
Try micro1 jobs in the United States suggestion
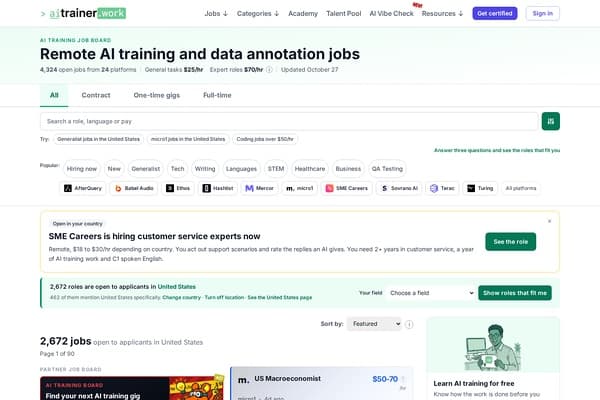[188, 139]
